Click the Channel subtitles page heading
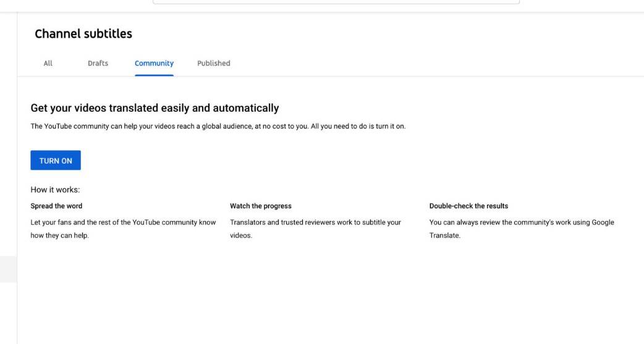 pos(83,34)
